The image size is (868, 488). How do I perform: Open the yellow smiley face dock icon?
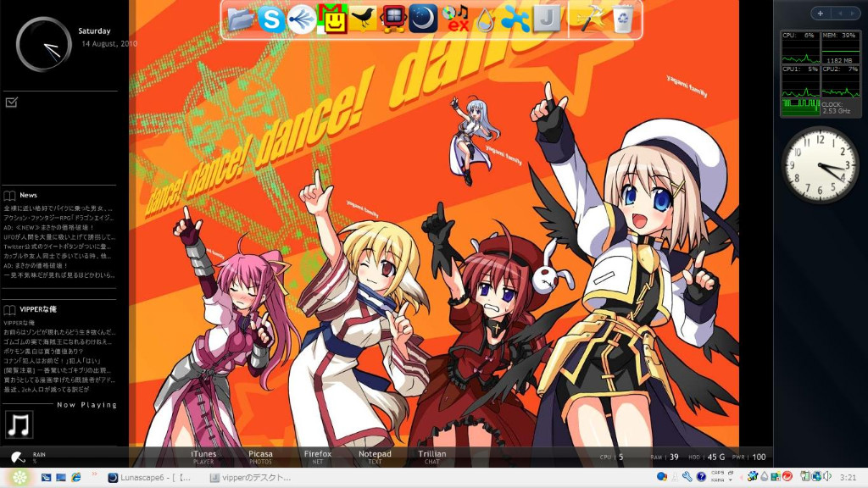[332, 19]
